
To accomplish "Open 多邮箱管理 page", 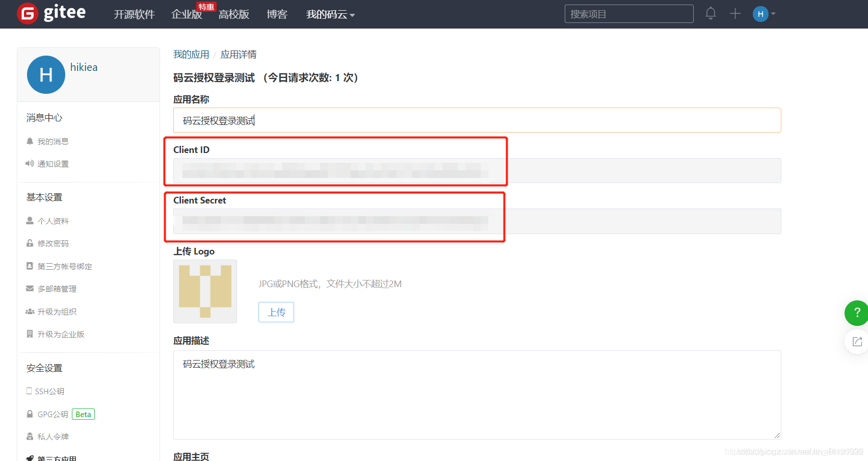I will (x=57, y=289).
